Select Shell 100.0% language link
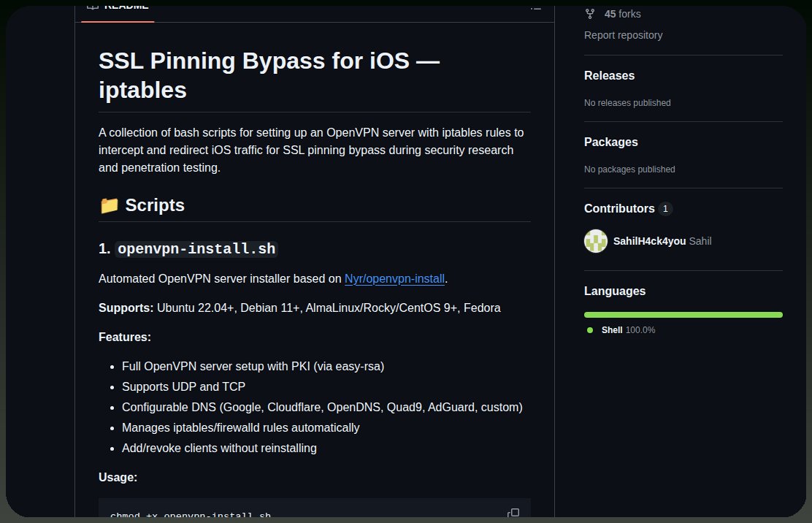 (x=628, y=330)
